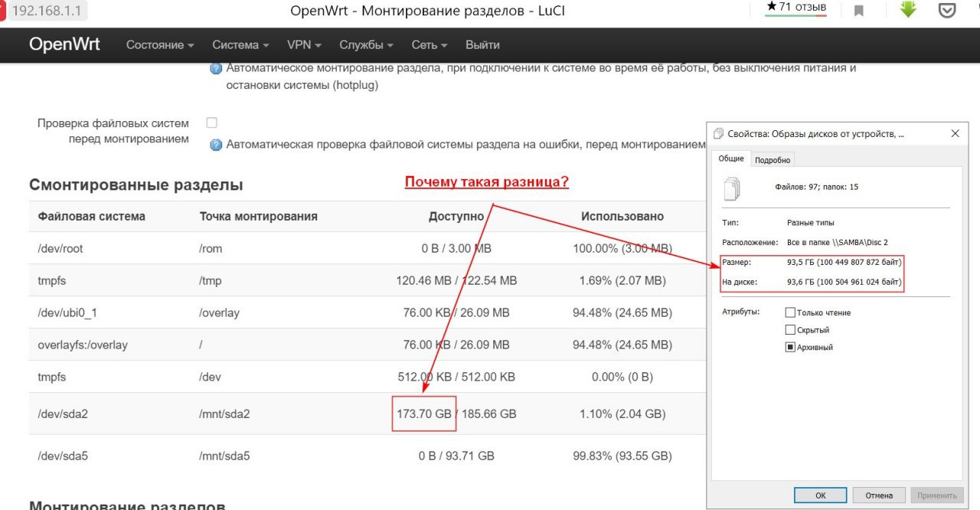Click the browser bookmark icon
The height and width of the screenshot is (510, 980).
click(x=859, y=11)
